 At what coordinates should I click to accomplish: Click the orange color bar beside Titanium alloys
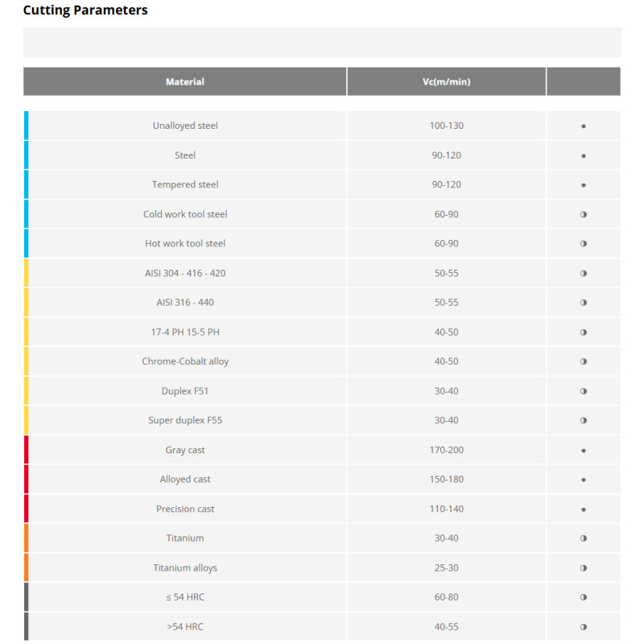(26, 568)
